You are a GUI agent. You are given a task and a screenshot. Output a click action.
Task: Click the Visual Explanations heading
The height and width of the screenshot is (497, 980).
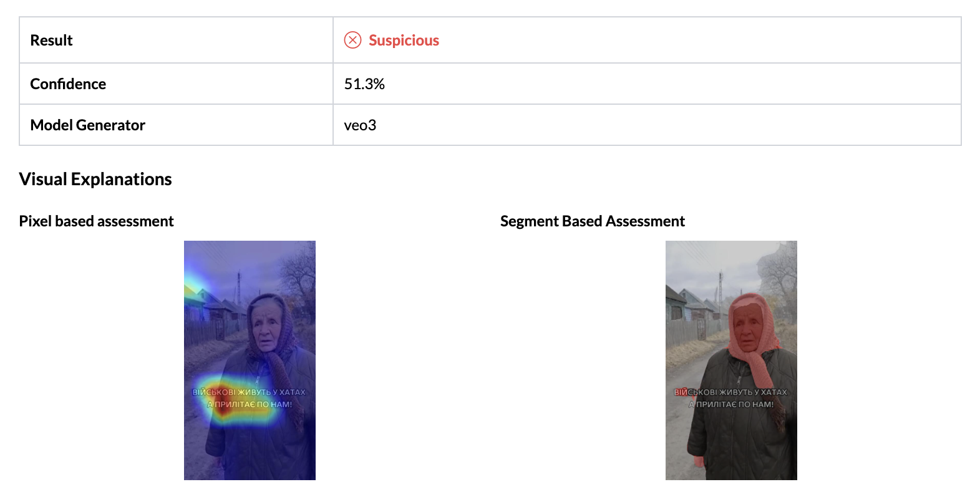coord(95,180)
